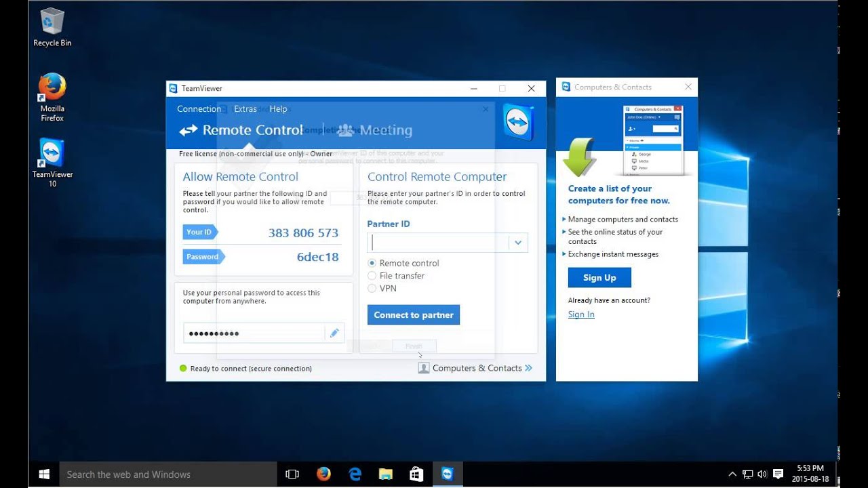Open TeamViewer 10 desktop shortcut
Screen dimensions: 868x488
52,163
